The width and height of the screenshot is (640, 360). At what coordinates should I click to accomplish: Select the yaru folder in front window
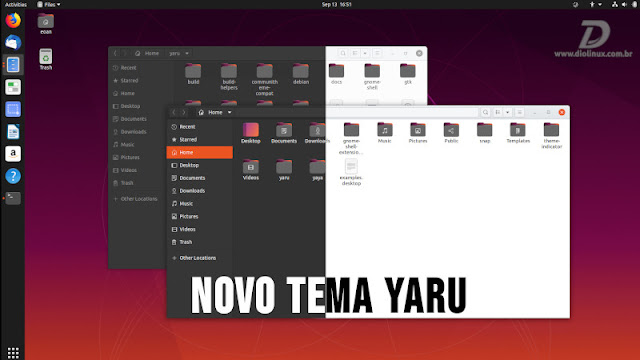coord(284,170)
